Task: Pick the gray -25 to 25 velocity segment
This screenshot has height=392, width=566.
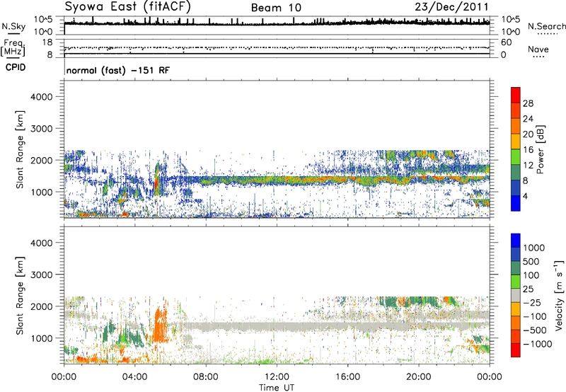Action: coord(516,295)
